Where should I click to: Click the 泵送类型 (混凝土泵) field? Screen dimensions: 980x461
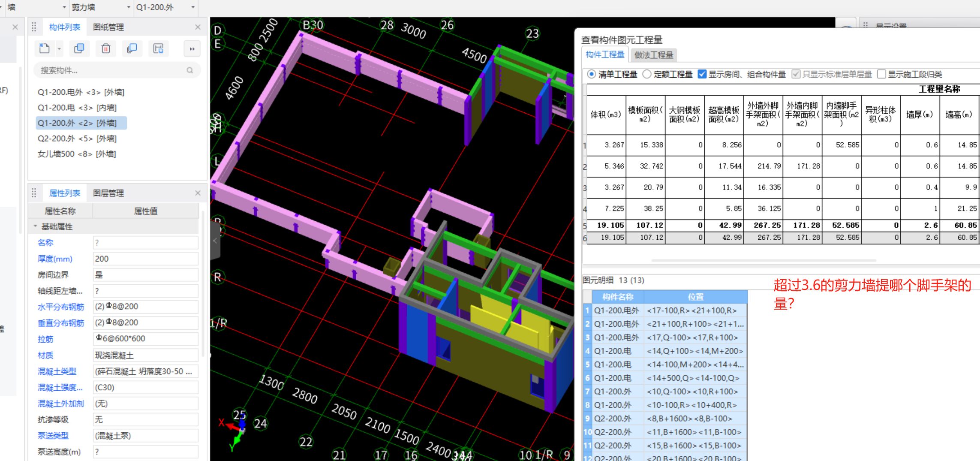[x=146, y=436]
